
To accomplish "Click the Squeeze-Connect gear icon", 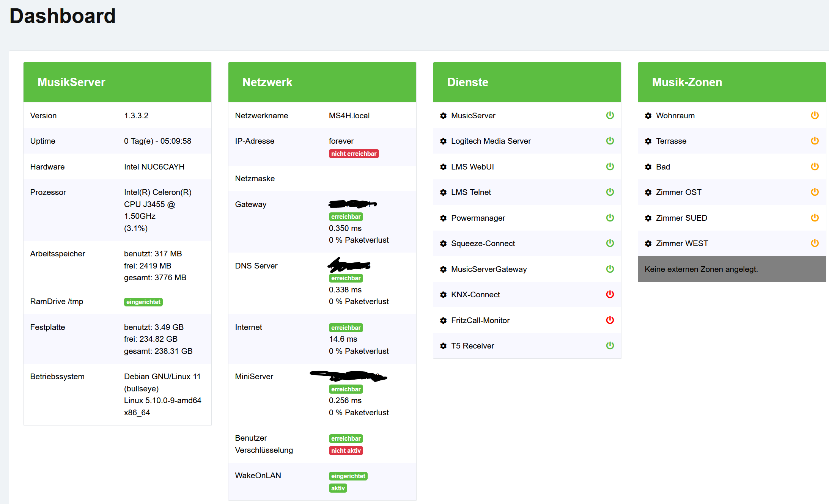I will tap(443, 243).
